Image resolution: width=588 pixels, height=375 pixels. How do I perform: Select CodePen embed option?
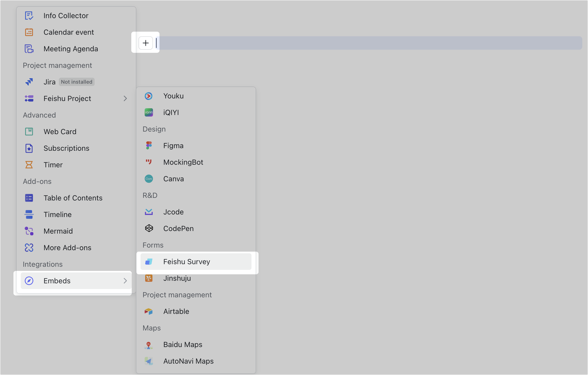(x=196, y=228)
